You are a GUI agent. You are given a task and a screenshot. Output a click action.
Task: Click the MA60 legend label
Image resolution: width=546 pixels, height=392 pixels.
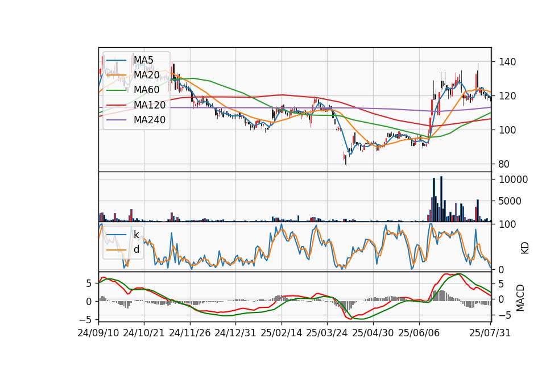(147, 90)
